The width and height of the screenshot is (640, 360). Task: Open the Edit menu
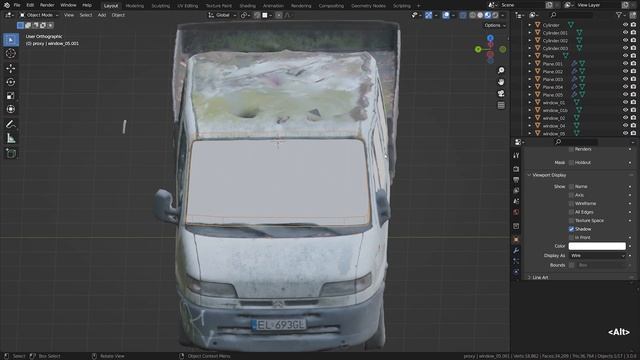click(30, 5)
